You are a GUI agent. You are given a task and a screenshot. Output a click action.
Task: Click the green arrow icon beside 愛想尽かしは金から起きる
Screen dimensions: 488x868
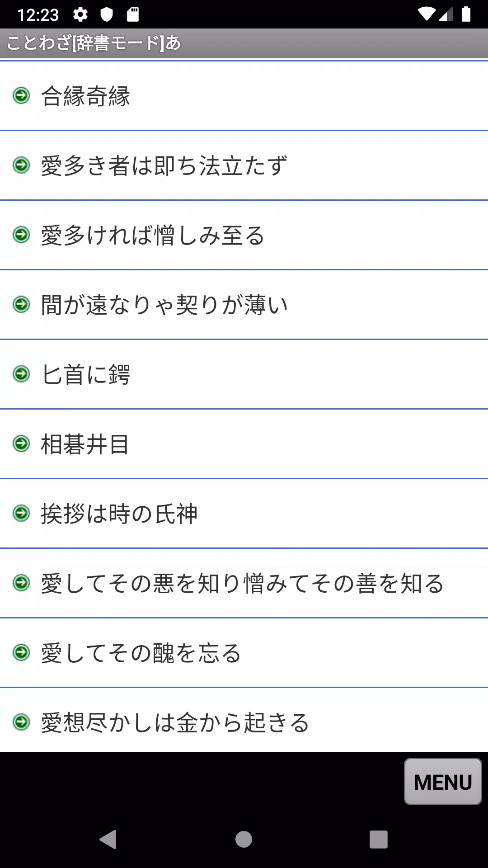(x=21, y=722)
